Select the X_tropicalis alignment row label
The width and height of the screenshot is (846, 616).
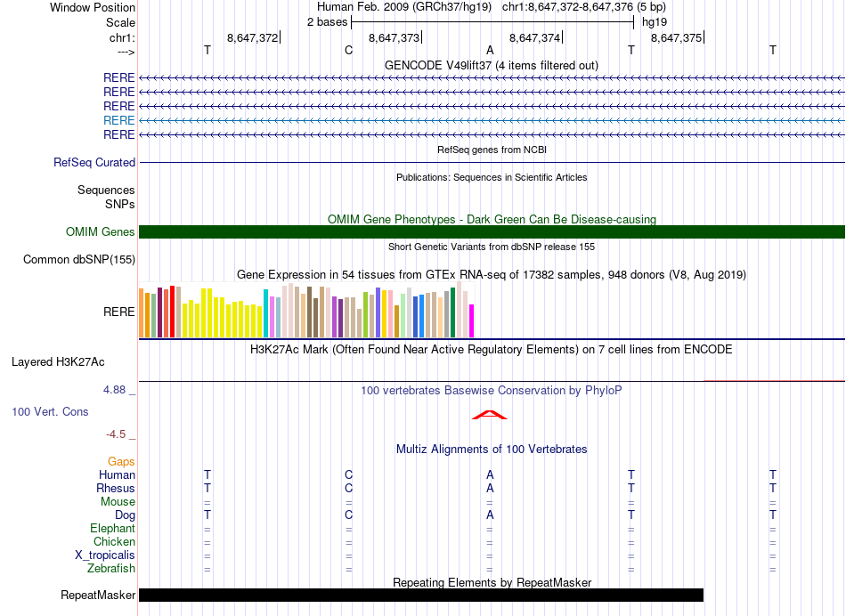[105, 555]
